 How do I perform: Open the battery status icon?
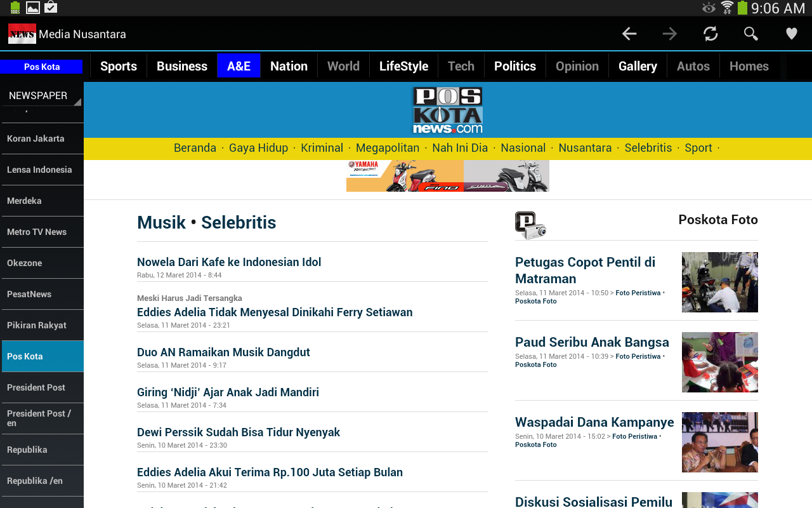[x=742, y=8]
